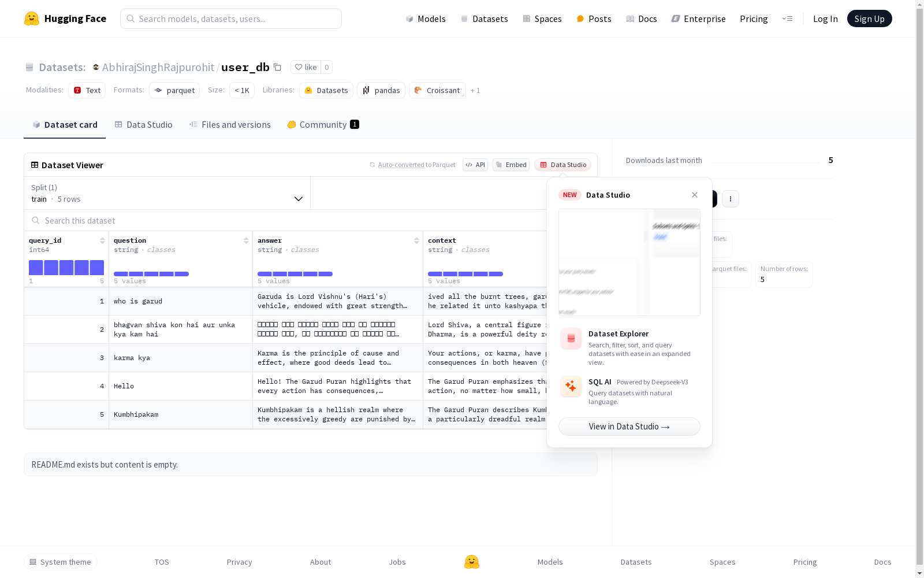Show the additional +1 libraries
Viewport: 924px width, 578px height.
[475, 90]
